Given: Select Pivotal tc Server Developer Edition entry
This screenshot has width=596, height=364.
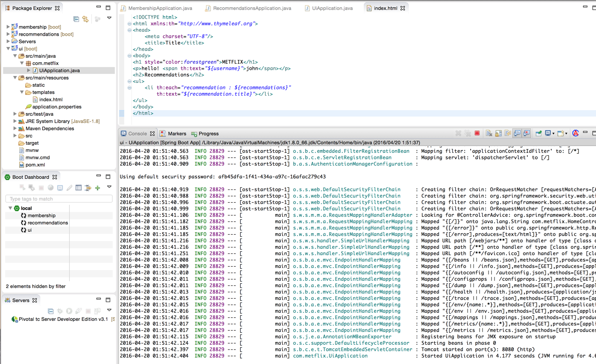Looking at the screenshot, I should point(63,319).
